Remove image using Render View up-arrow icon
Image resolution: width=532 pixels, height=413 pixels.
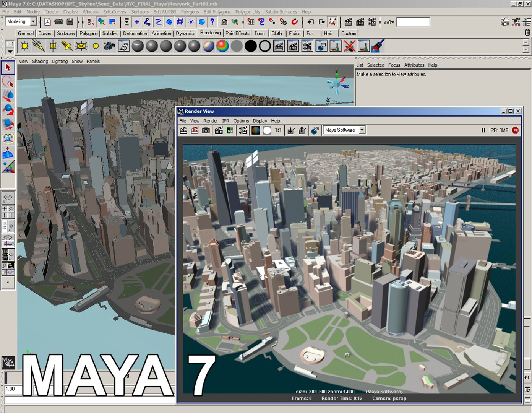302,130
